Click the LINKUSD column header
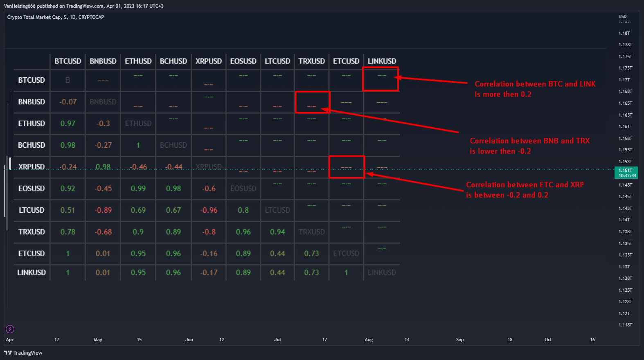Screen dimensions: 644x360 tap(382, 61)
